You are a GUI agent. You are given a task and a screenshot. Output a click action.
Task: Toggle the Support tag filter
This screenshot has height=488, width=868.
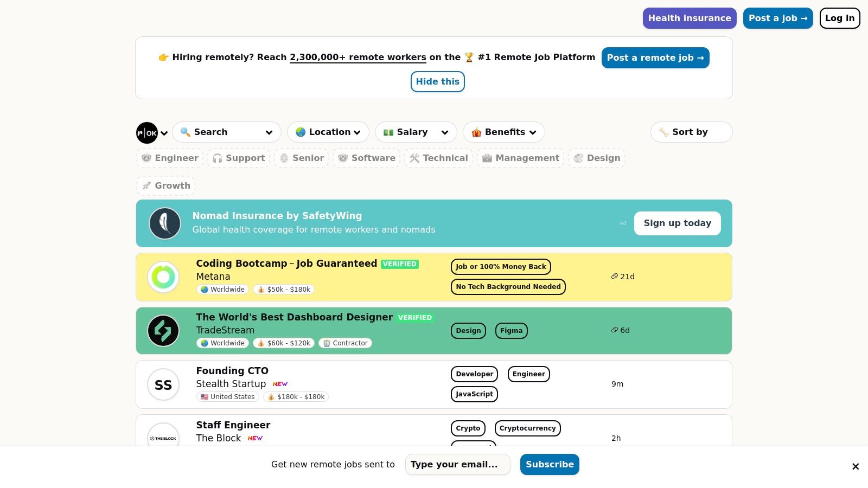pyautogui.click(x=239, y=158)
